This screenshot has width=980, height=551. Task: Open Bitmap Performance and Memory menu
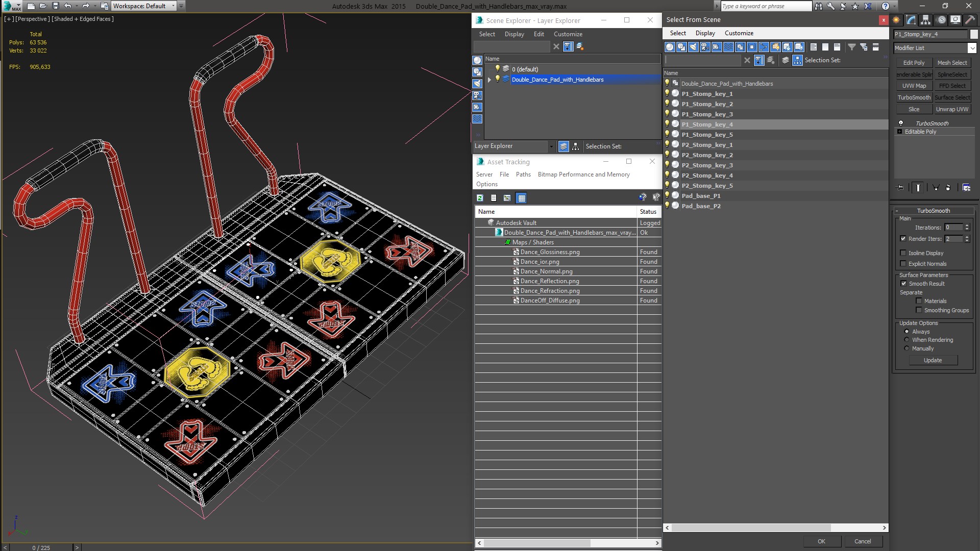pos(583,174)
